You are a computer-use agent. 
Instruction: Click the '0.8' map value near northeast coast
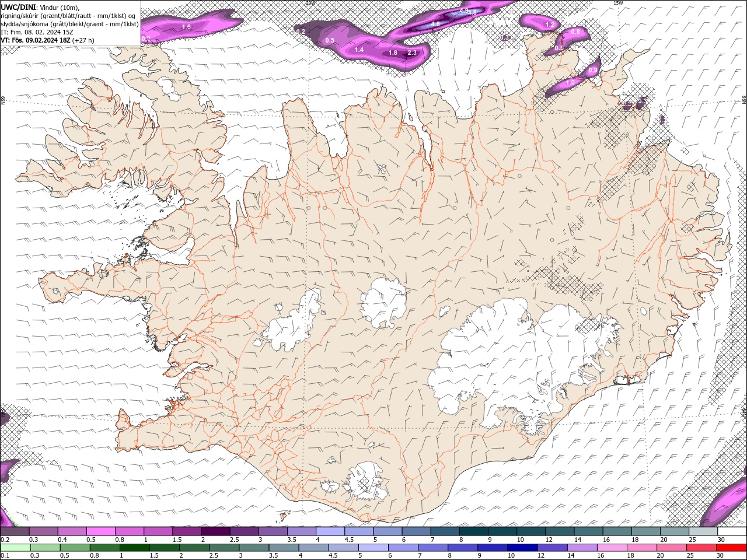[x=575, y=32]
